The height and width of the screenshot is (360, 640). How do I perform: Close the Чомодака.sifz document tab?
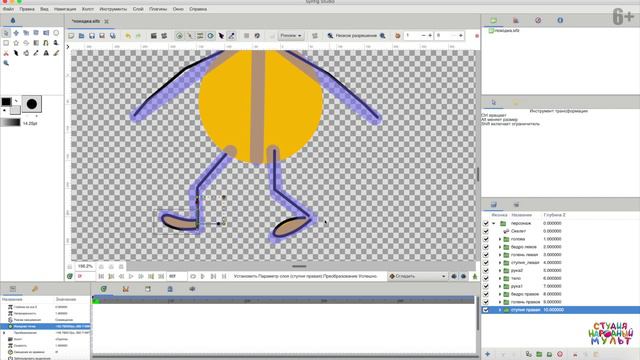coord(107,21)
